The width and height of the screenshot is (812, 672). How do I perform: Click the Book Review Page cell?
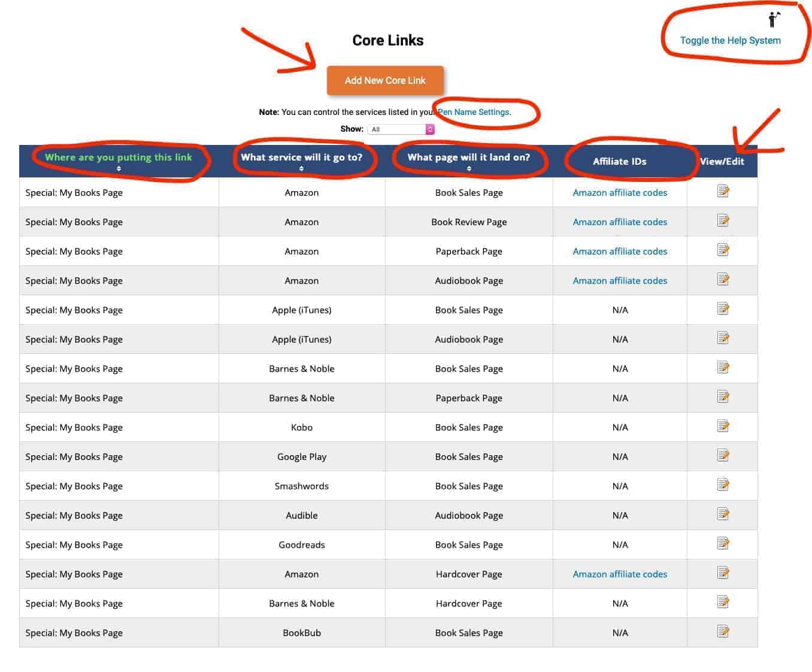coord(469,222)
